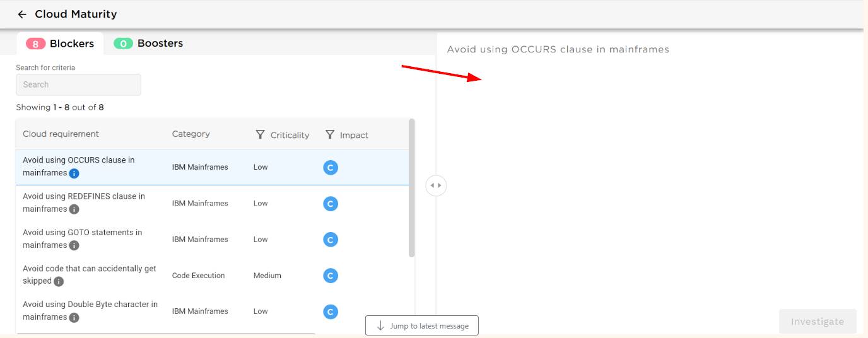Screen dimensions: 868x338
Task: Click the impact C badge in Code Execution row
Action: 330,276
